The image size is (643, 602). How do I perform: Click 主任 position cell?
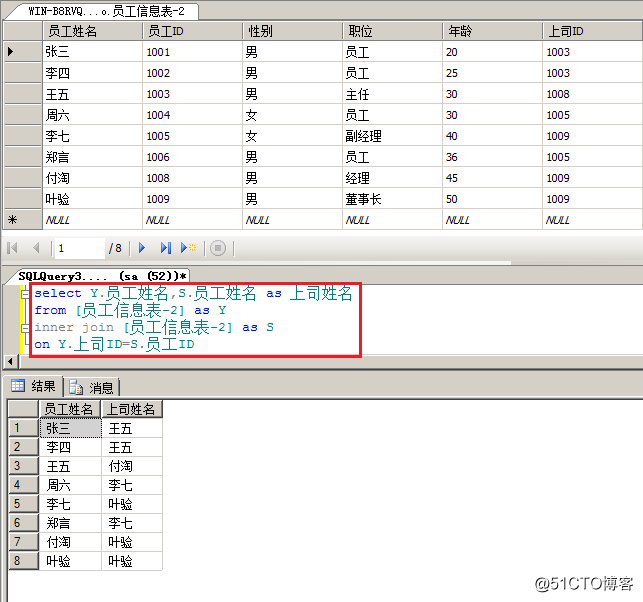(393, 94)
